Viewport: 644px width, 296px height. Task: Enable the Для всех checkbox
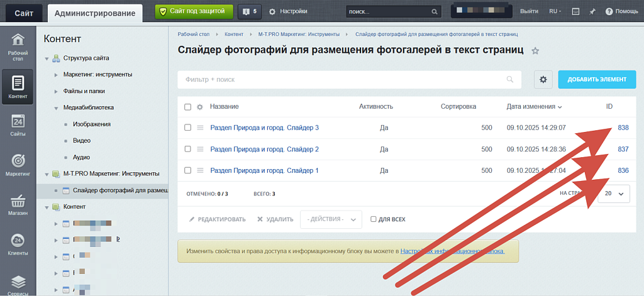pos(374,219)
